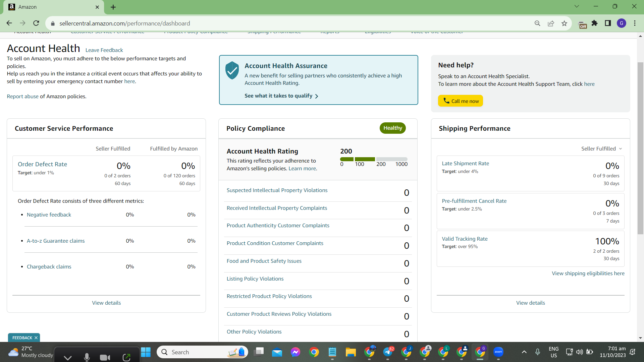Screen dimensions: 644x362
Task: Open the Valid Tracking Rate link
Action: (x=465, y=239)
